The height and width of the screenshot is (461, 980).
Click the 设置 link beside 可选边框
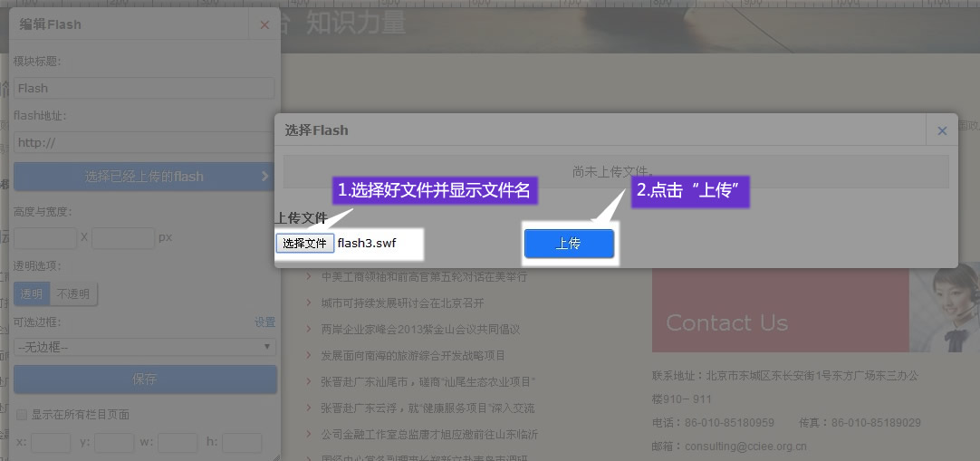264,322
